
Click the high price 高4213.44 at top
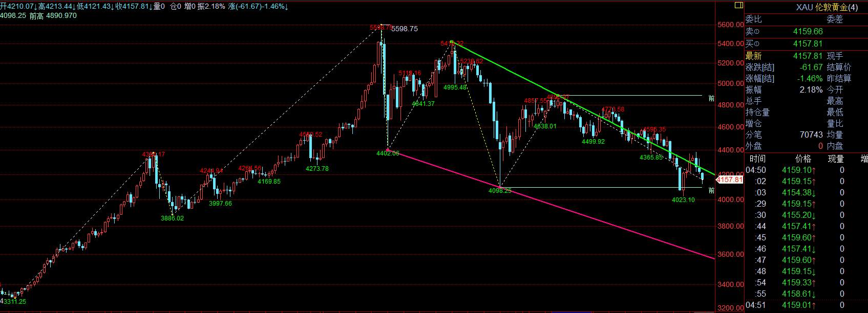pos(57,7)
